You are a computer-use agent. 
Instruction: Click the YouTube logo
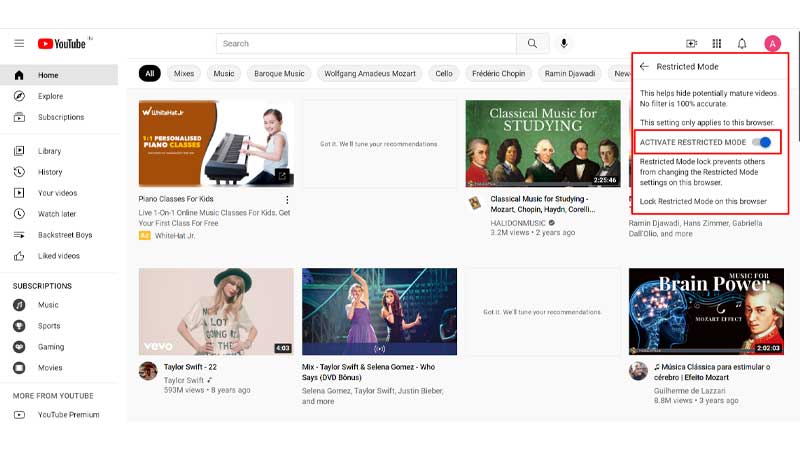pyautogui.click(x=62, y=44)
